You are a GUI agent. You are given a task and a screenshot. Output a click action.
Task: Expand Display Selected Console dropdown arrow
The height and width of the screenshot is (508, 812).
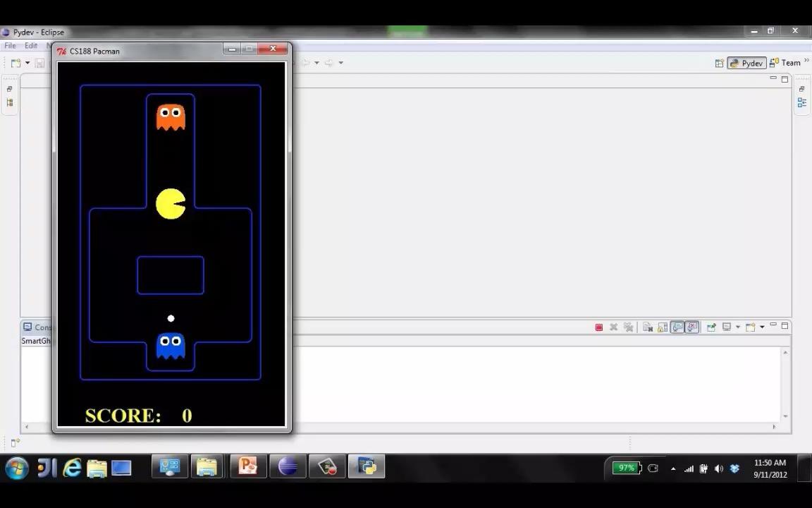(x=738, y=327)
